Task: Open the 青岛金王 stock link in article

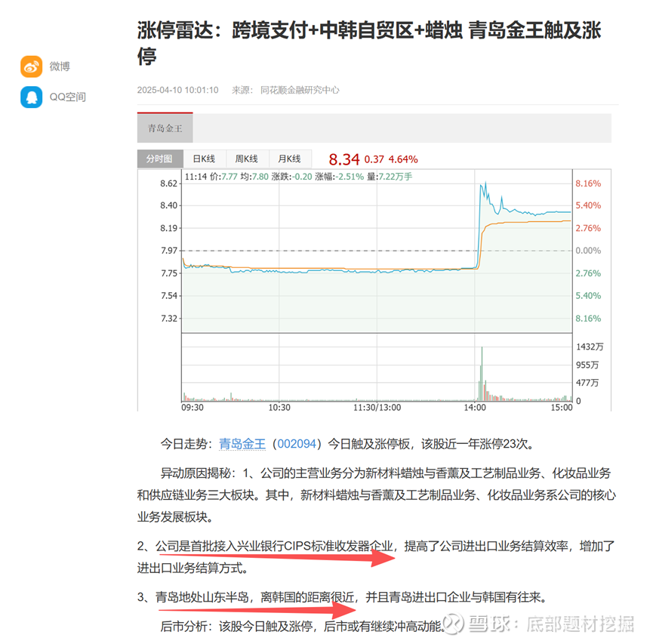Action: (242, 444)
